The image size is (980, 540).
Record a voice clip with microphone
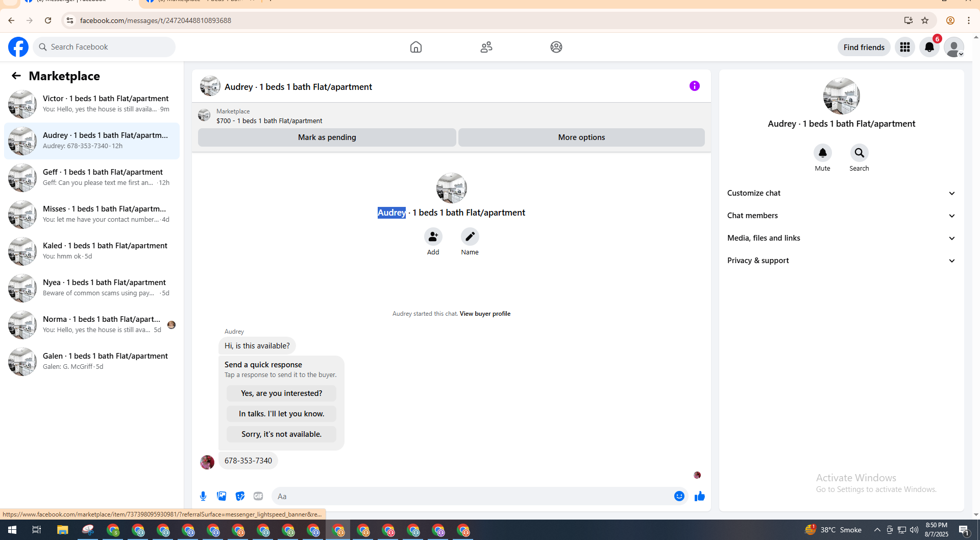point(203,496)
